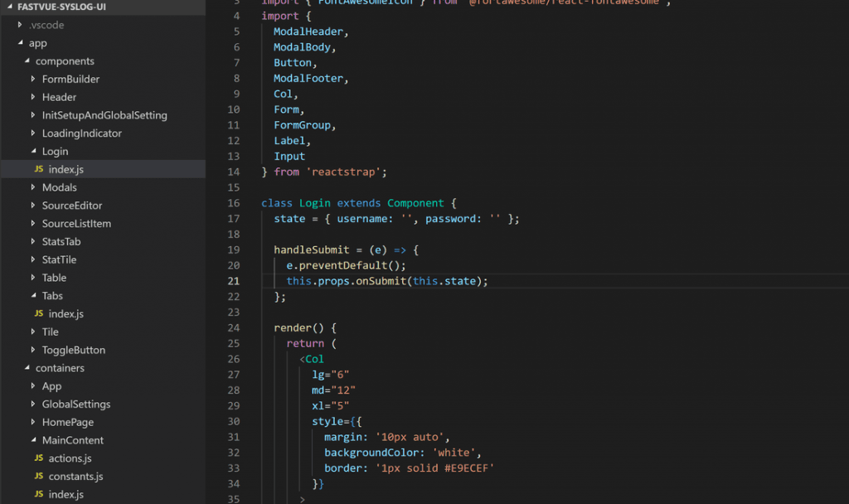The height and width of the screenshot is (504, 849).
Task: Expand the App folder arrow
Action: (33, 386)
